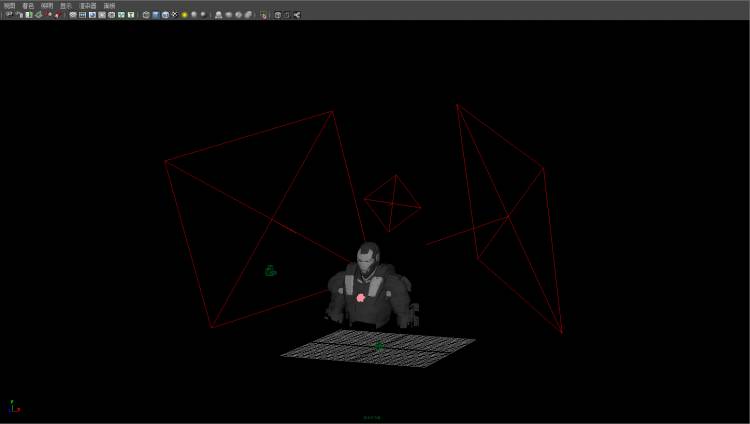Click the toolbar icon with red cursor

pyautogui.click(x=264, y=15)
